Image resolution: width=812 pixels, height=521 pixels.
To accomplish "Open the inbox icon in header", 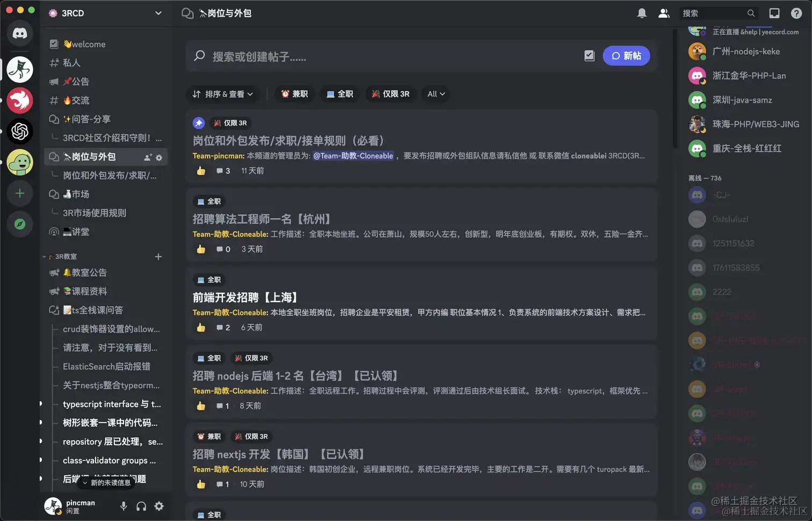I will [774, 13].
